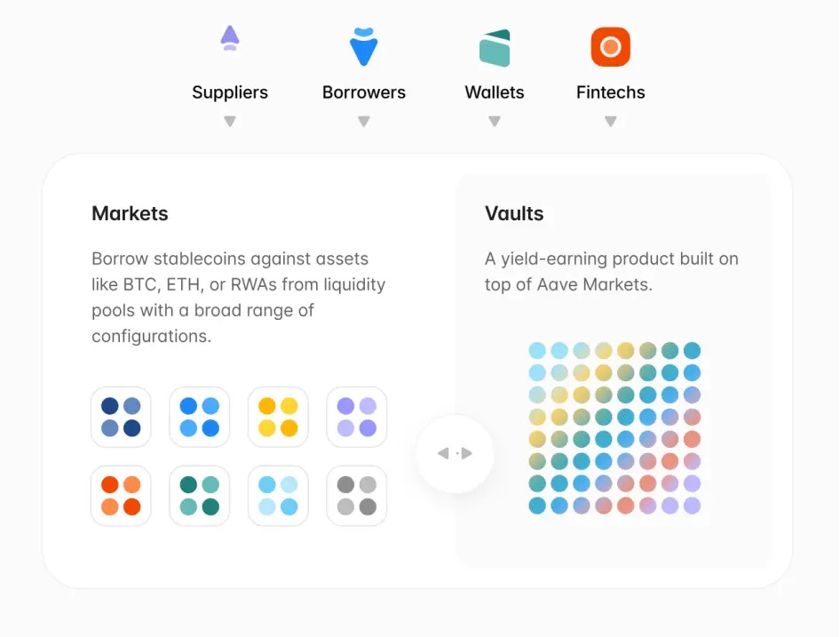Pick the teal green dots market tile
840x637 pixels.
click(199, 496)
